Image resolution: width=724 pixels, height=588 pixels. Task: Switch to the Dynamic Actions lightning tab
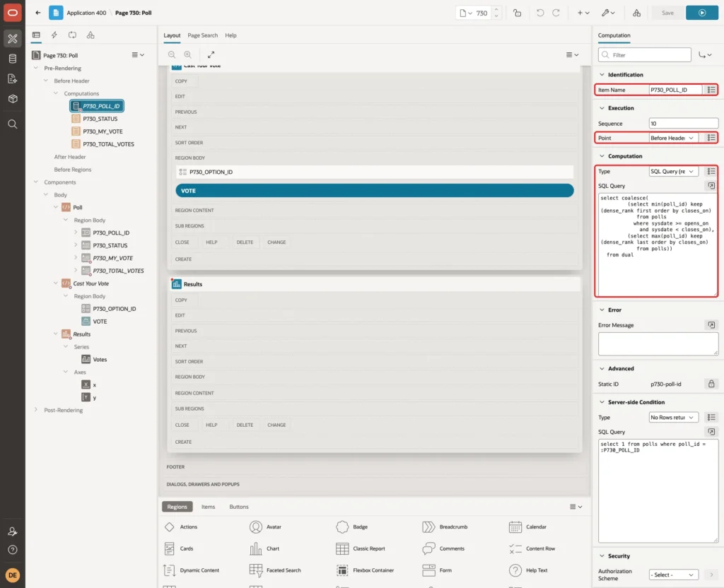pos(54,35)
